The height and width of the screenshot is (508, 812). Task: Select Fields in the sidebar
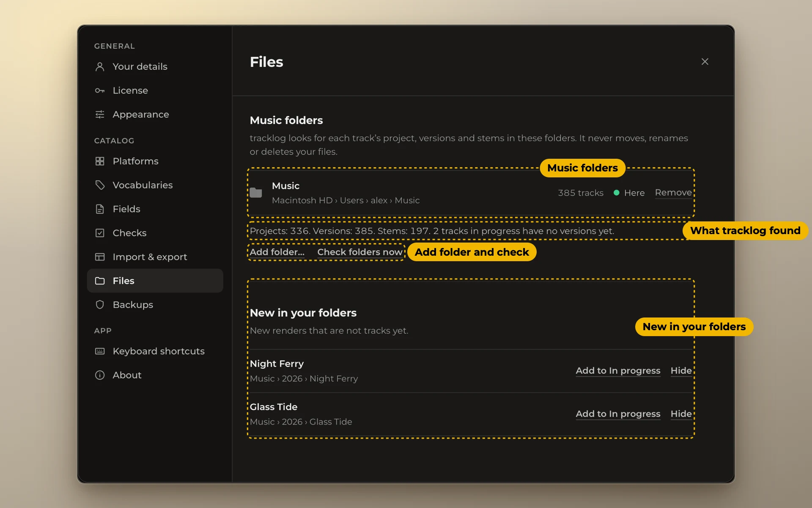[x=155, y=209]
